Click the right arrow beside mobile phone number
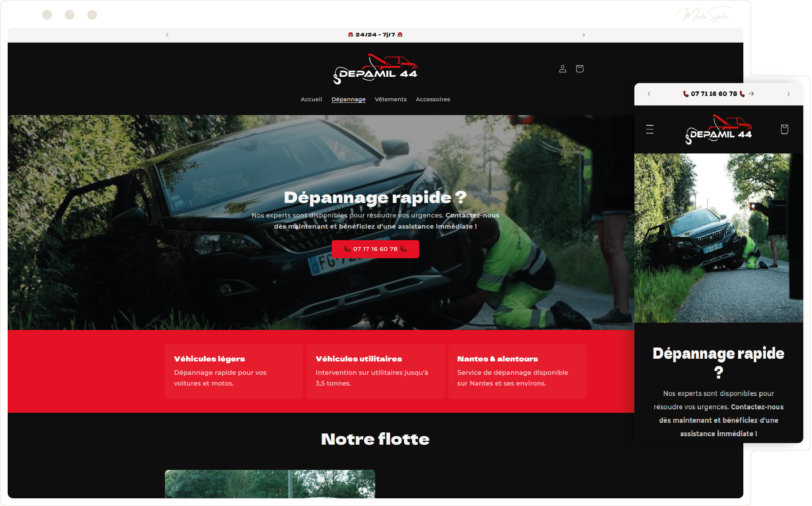 [751, 94]
